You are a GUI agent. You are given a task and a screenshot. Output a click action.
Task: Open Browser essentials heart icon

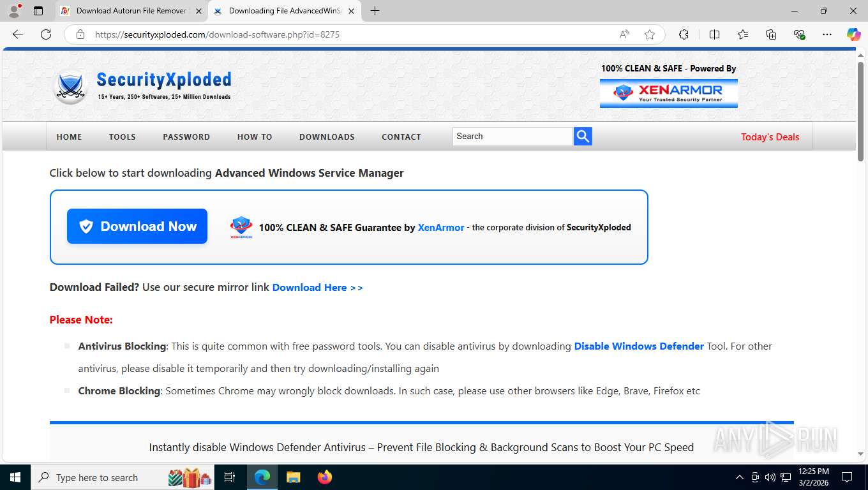[x=799, y=34]
